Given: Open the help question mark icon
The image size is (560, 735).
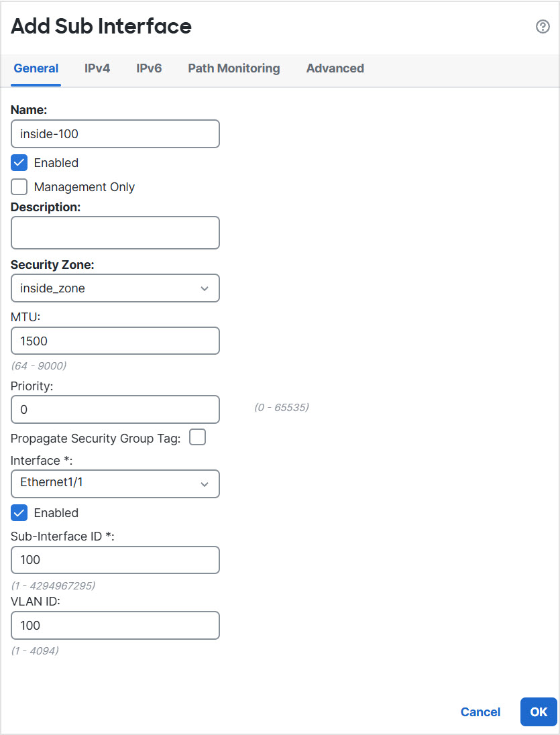Looking at the screenshot, I should [x=542, y=27].
